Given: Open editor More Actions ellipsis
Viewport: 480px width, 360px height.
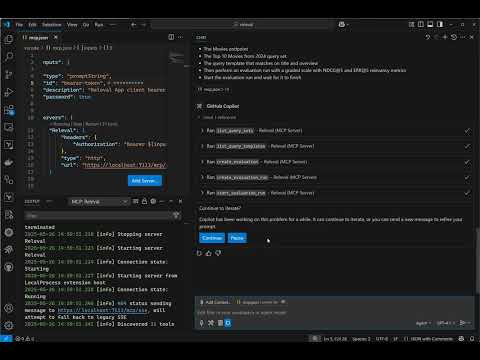Looking at the screenshot, I should (x=180, y=37).
